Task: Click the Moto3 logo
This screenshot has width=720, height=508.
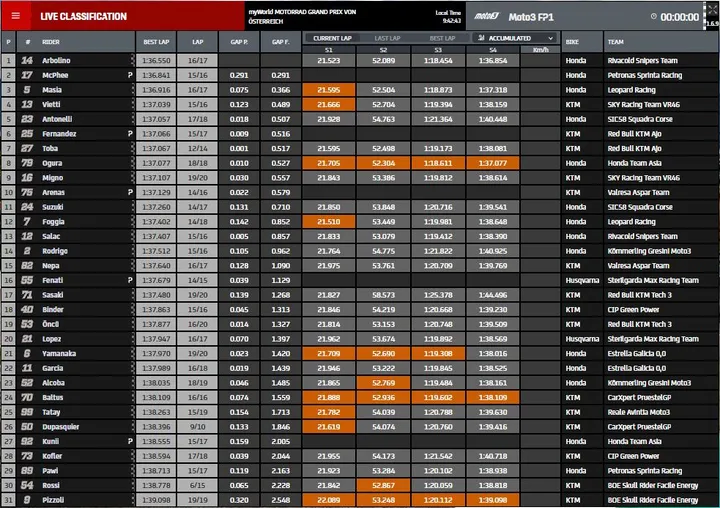Action: [x=486, y=17]
